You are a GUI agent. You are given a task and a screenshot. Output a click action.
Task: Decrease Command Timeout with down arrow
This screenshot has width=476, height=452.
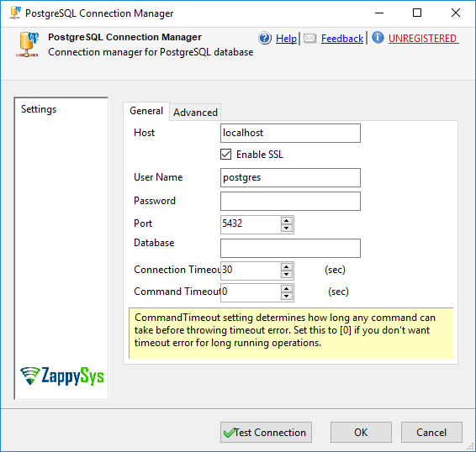click(x=287, y=297)
